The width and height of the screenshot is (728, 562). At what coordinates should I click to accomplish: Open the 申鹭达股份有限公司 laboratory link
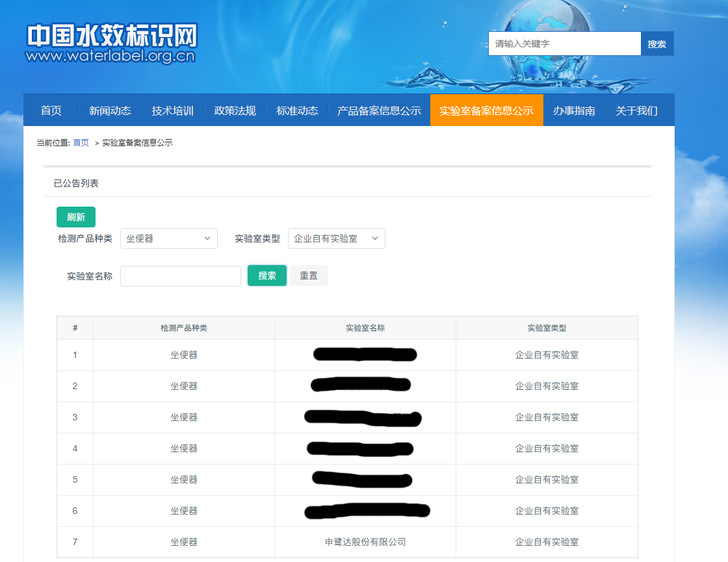[365, 541]
